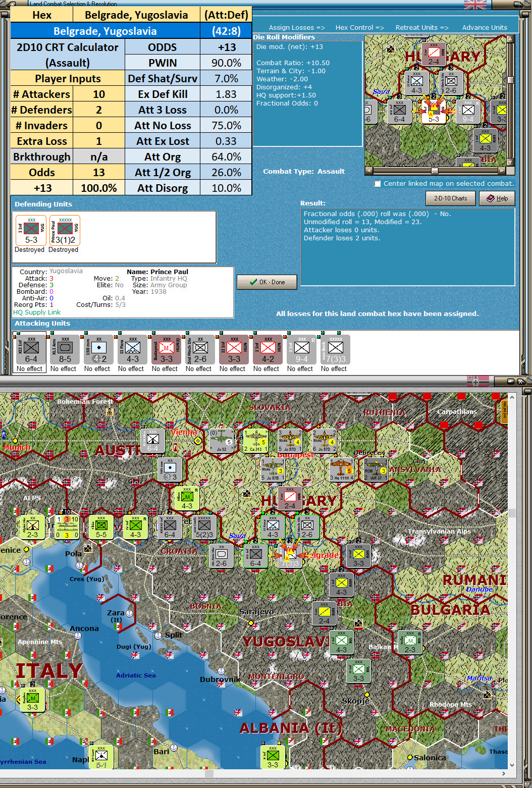Select the II Para 4-3 attacking unit
This screenshot has width=532, height=788.
click(132, 349)
